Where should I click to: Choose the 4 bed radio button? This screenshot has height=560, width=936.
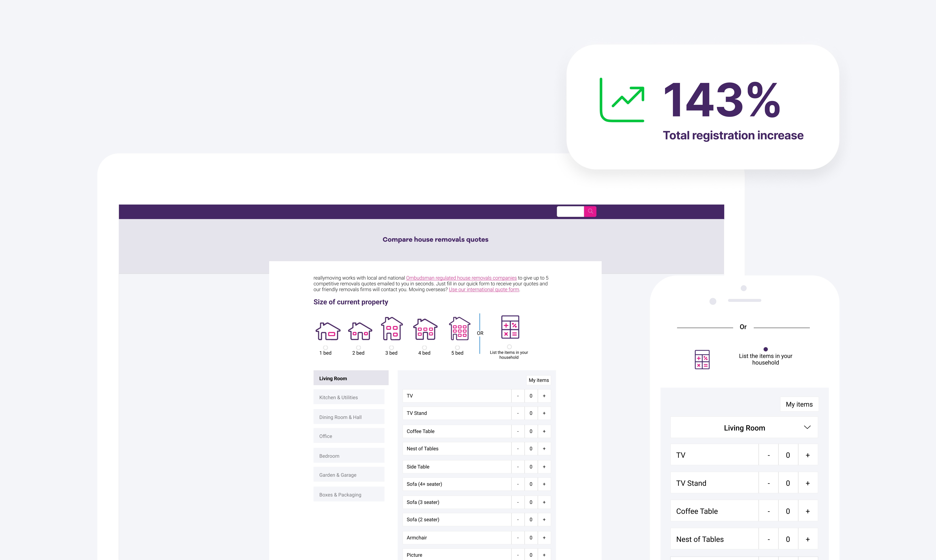coord(424,347)
